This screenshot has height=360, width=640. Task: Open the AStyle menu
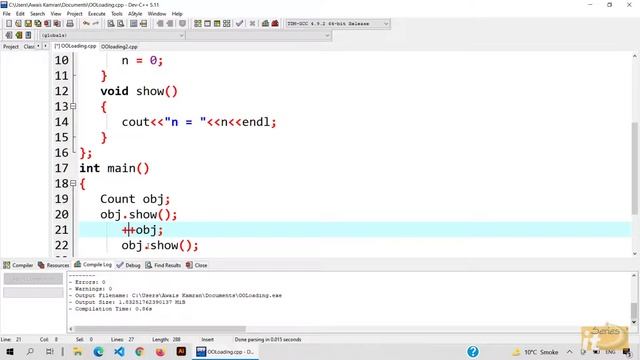point(135,14)
